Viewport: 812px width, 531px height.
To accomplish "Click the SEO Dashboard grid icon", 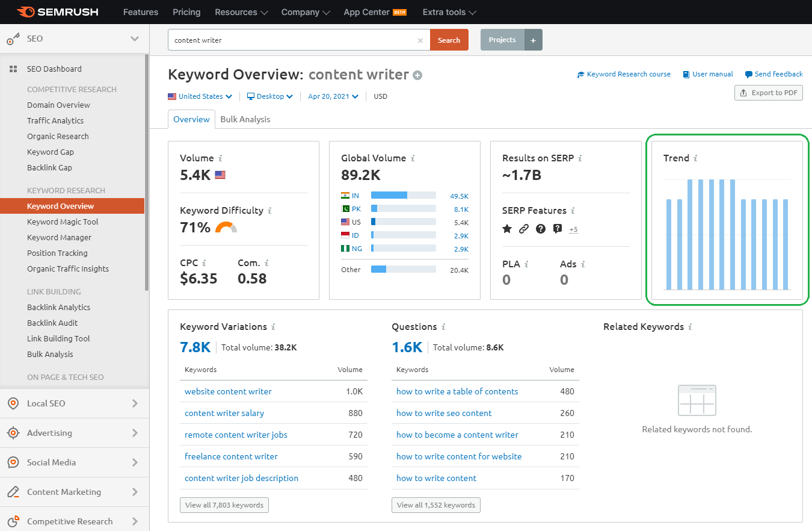I will 13,69.
